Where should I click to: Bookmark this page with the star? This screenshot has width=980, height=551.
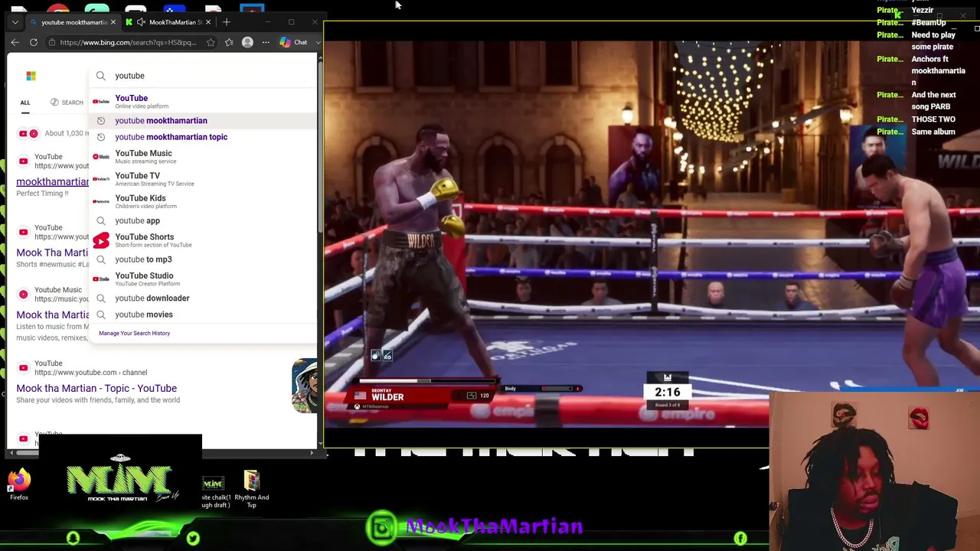point(211,42)
